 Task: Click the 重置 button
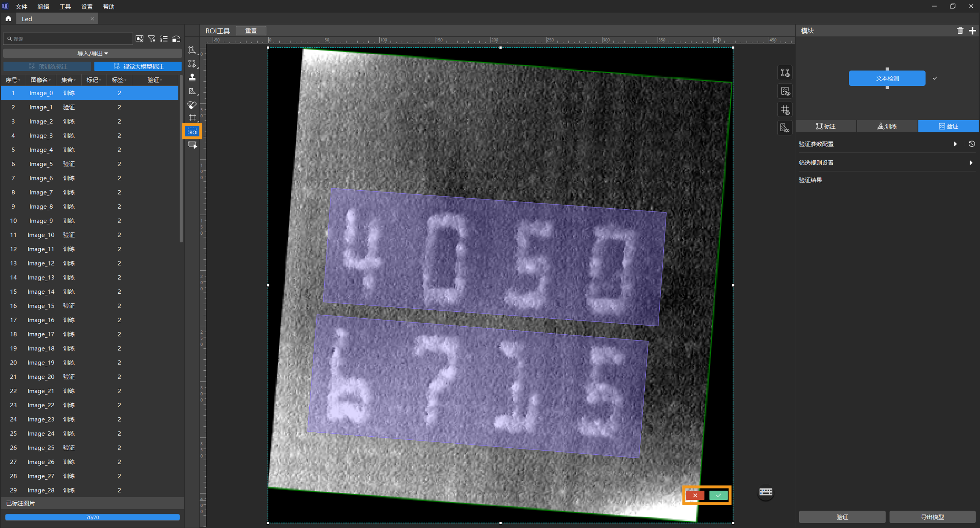tap(251, 31)
